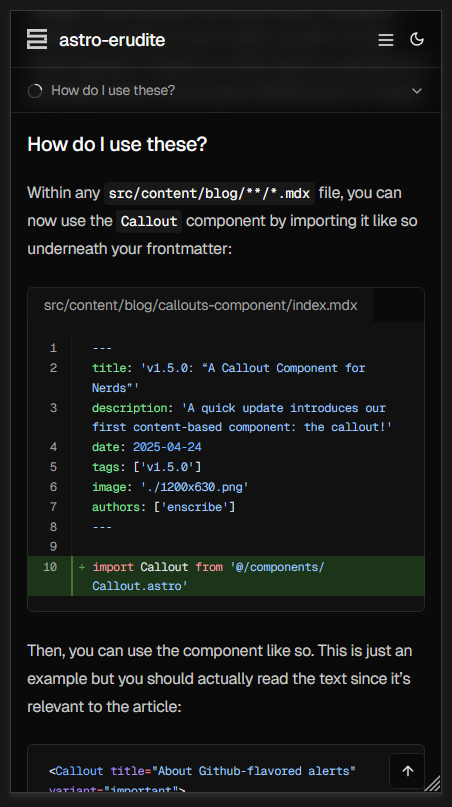The image size is (452, 807).
Task: Click the tags ['v1.5.0'] line
Action: click(147, 467)
